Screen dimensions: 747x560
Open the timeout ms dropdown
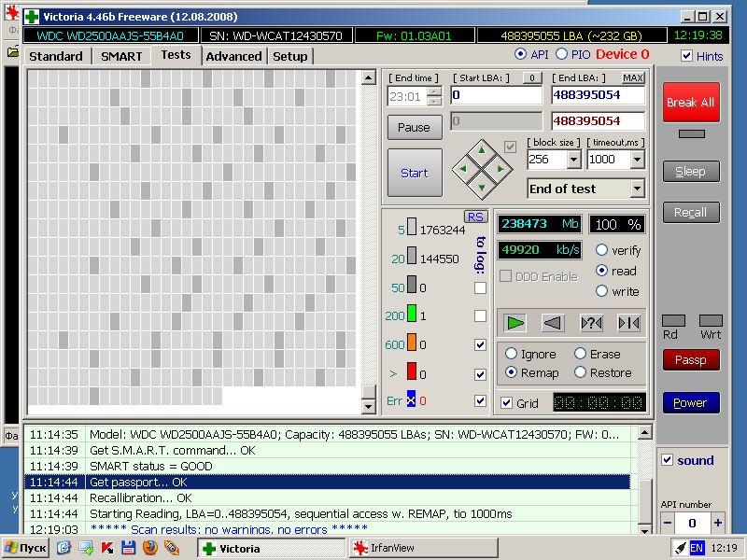pos(638,160)
